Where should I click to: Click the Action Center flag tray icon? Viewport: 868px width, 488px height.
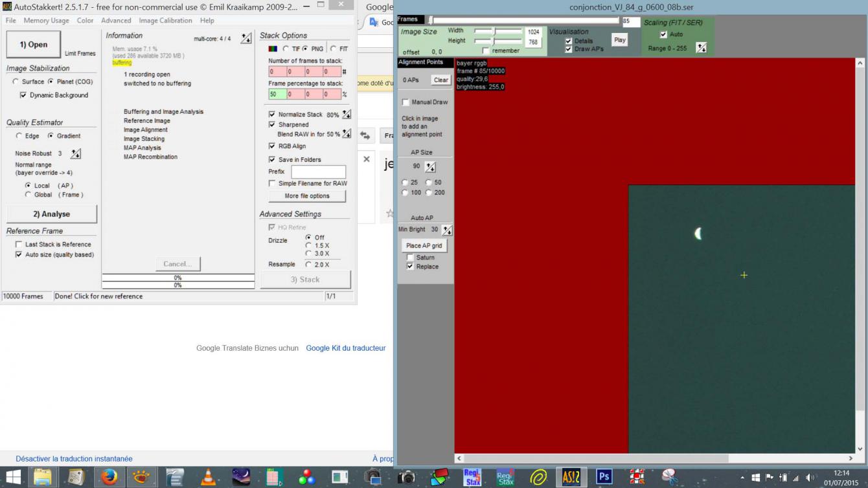point(770,478)
